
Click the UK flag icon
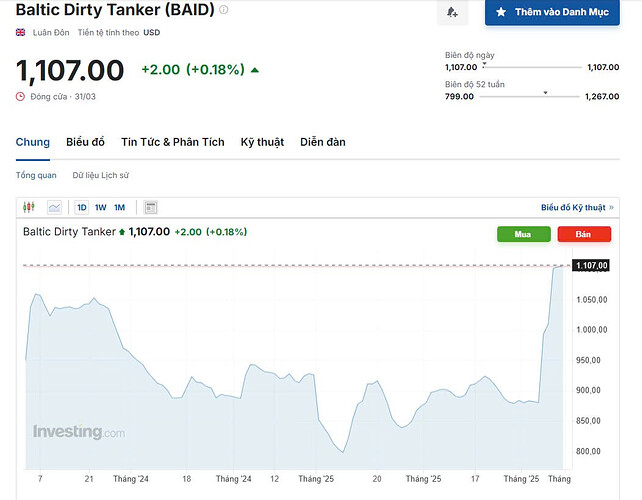(20, 32)
